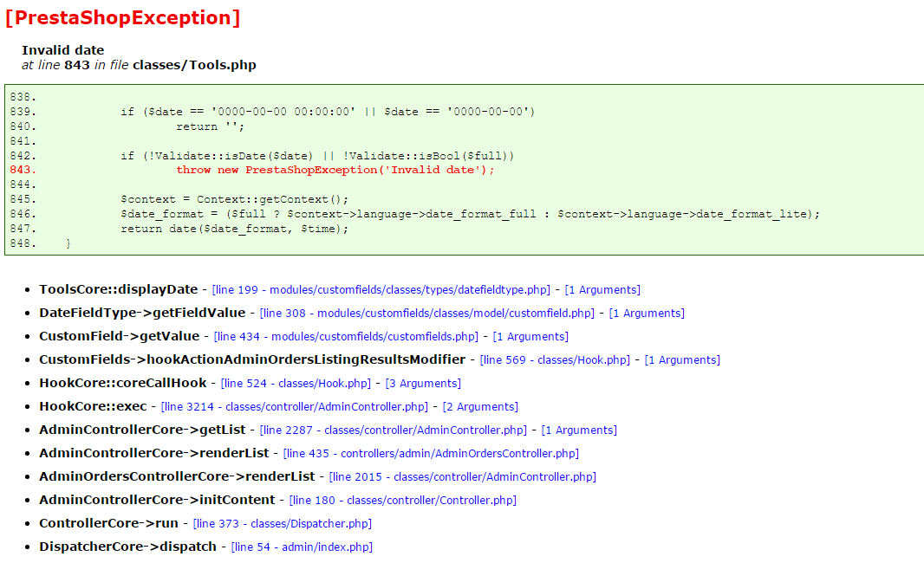Expand 1 Arguments for CustomField->getValue
This screenshot has width=924, height=563.
[530, 336]
